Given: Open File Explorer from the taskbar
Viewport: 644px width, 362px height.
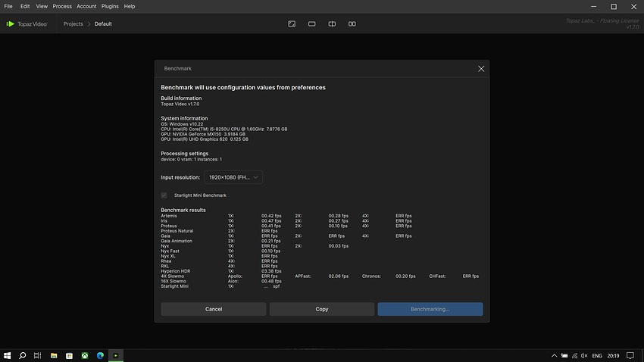Looking at the screenshot, I should (54, 355).
